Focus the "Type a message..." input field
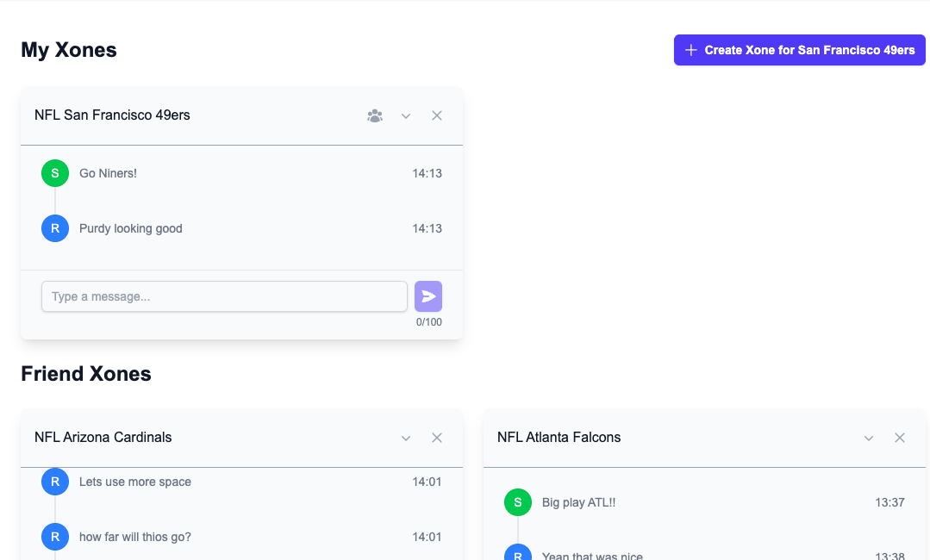The image size is (930, 560). (x=224, y=296)
